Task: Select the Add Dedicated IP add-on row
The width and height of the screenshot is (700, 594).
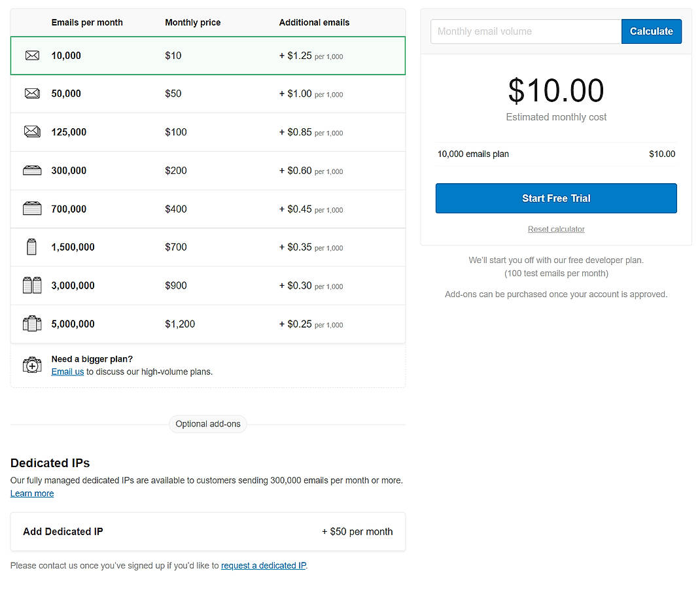Action: (207, 531)
